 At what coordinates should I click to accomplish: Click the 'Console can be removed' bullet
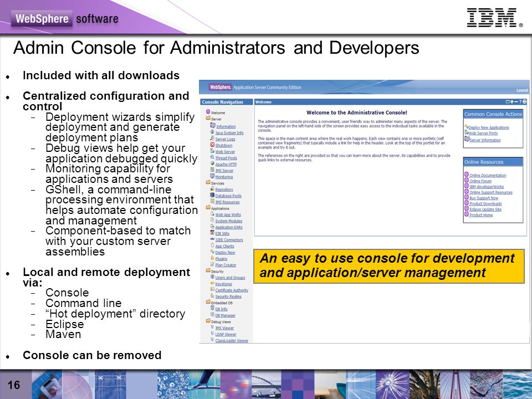pos(92,355)
